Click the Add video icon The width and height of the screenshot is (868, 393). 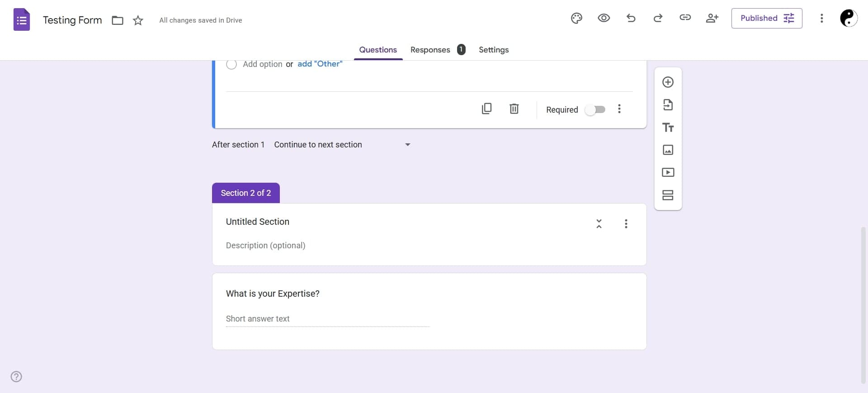coord(668,173)
